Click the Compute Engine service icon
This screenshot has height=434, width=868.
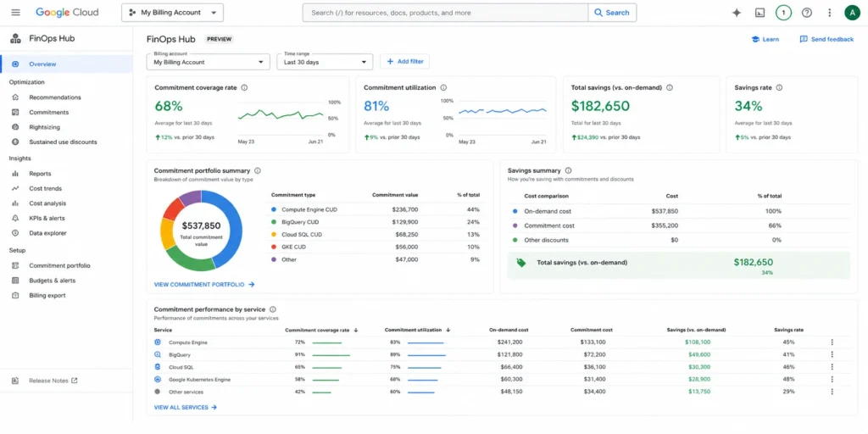157,342
